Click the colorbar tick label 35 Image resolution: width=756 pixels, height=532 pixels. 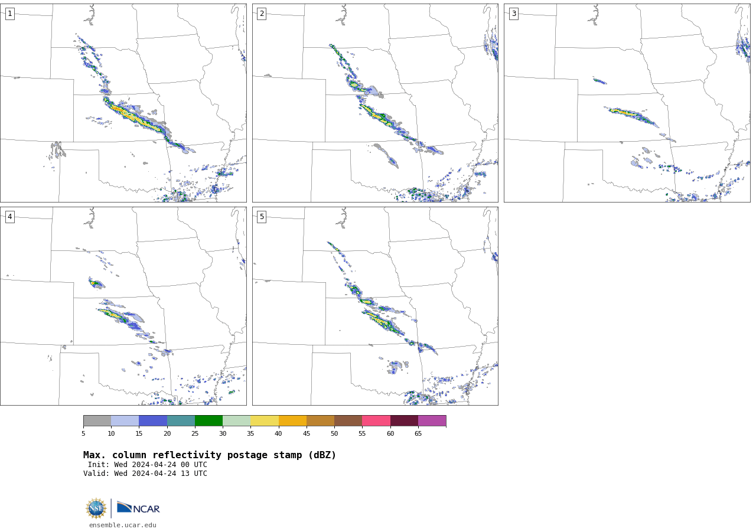coord(250,433)
